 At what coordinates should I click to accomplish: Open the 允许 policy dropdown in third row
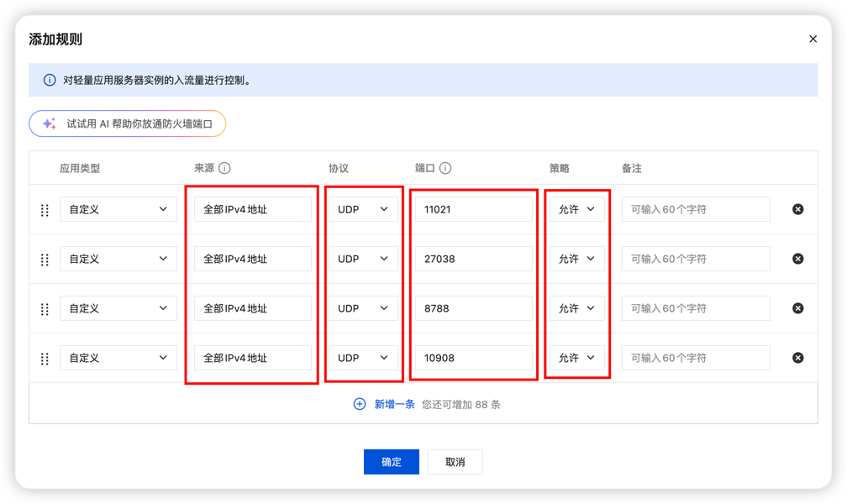pos(576,308)
